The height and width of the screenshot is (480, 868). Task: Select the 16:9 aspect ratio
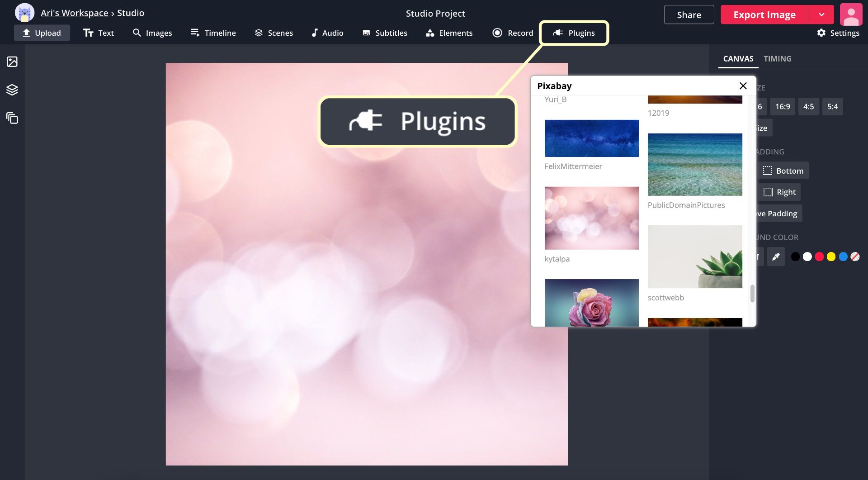783,107
